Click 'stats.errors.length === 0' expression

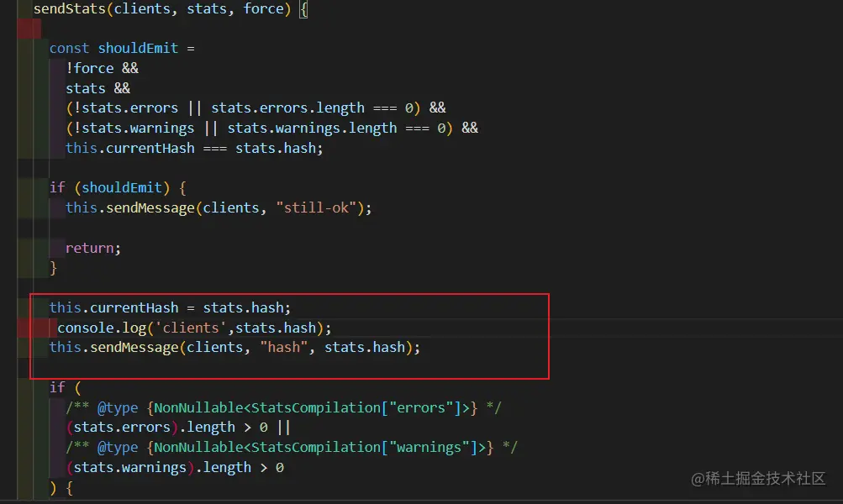click(312, 108)
